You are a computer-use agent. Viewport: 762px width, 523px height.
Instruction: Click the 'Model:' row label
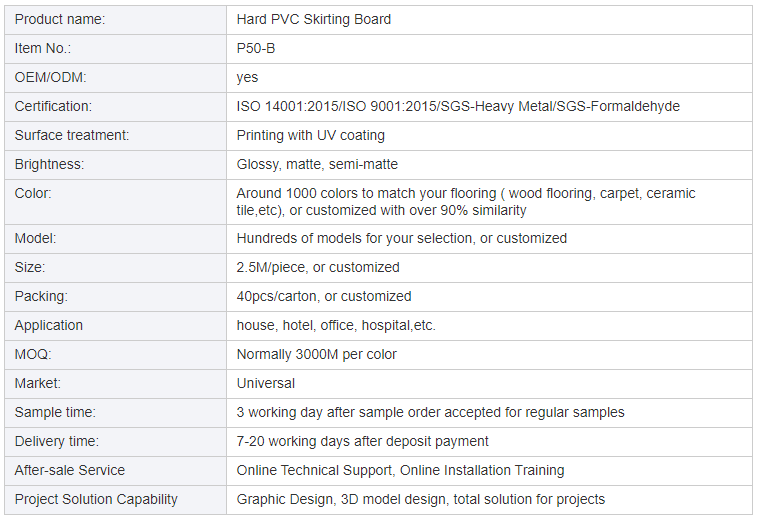tap(36, 238)
